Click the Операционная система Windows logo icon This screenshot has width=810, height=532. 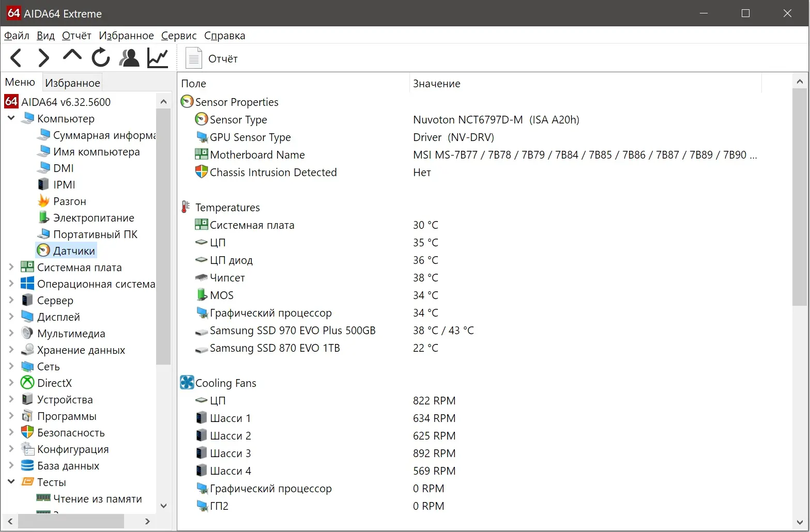click(x=27, y=284)
